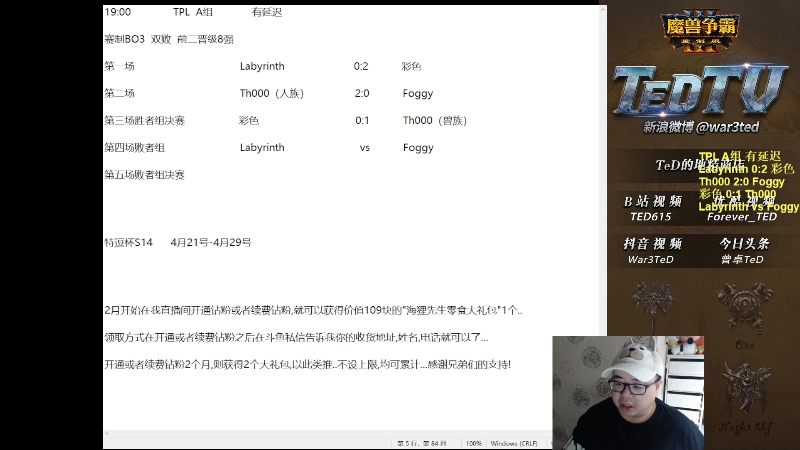Viewport: 800px width, 450px height.
Task: Click 'Foggy' in the 第二场 row
Action: coord(418,93)
